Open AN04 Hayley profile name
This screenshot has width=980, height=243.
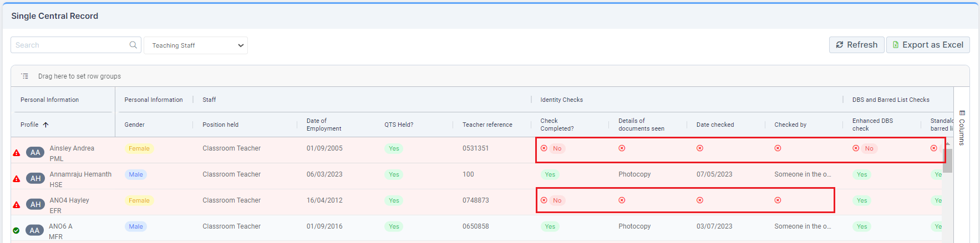[x=69, y=200]
